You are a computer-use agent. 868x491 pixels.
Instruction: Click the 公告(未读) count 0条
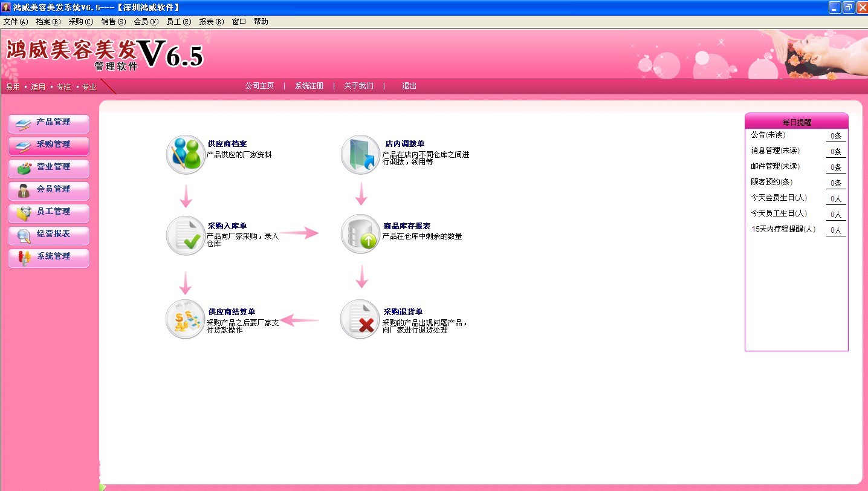click(836, 136)
